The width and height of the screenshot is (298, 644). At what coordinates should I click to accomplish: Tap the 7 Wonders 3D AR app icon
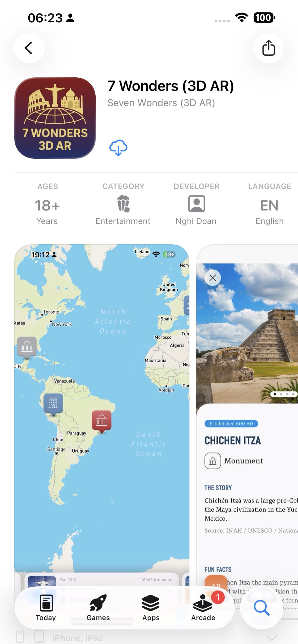pos(55,118)
